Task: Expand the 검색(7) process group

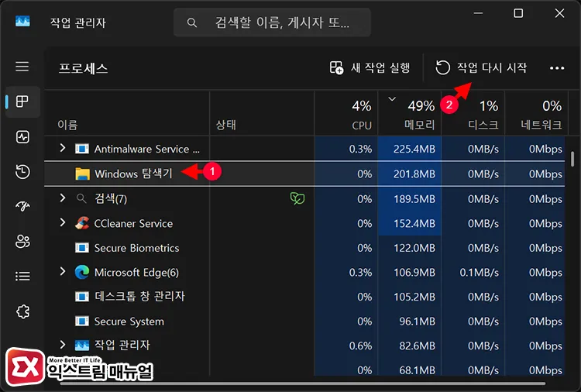Action: [63, 198]
